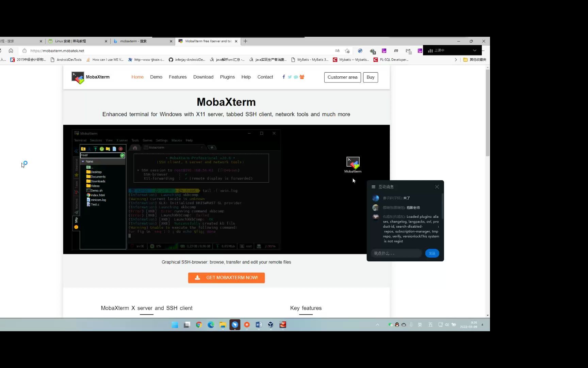
Task: Open the AndroidDevTools bookmark
Action: pyautogui.click(x=66, y=60)
